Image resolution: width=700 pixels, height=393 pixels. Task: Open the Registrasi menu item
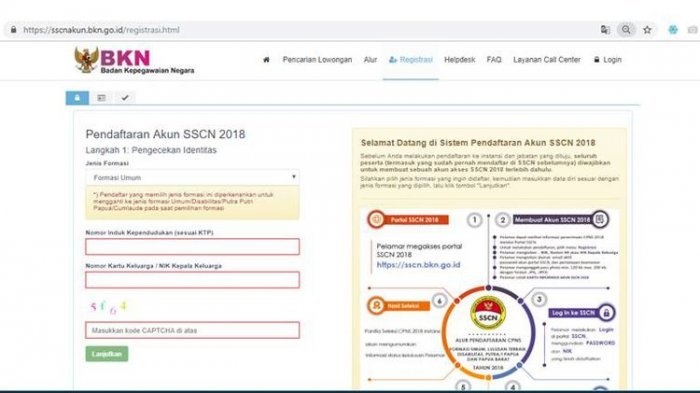(x=411, y=59)
